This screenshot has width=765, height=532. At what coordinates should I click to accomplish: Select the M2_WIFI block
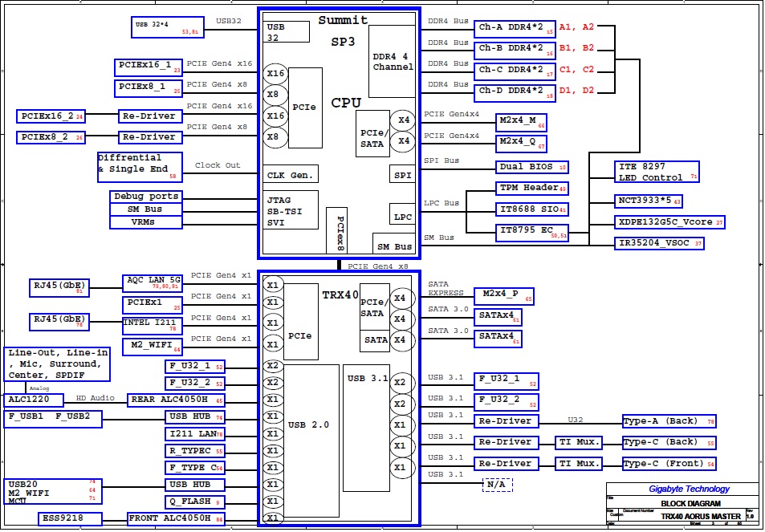click(x=153, y=347)
